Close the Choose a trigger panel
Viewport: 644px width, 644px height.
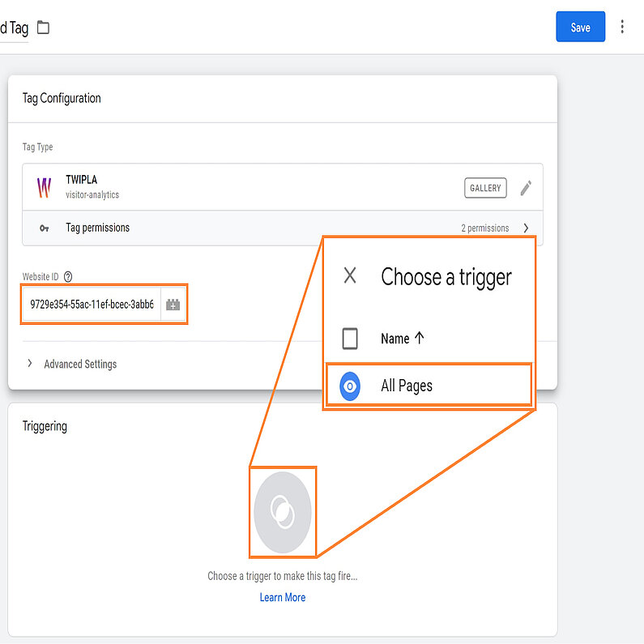[350, 275]
